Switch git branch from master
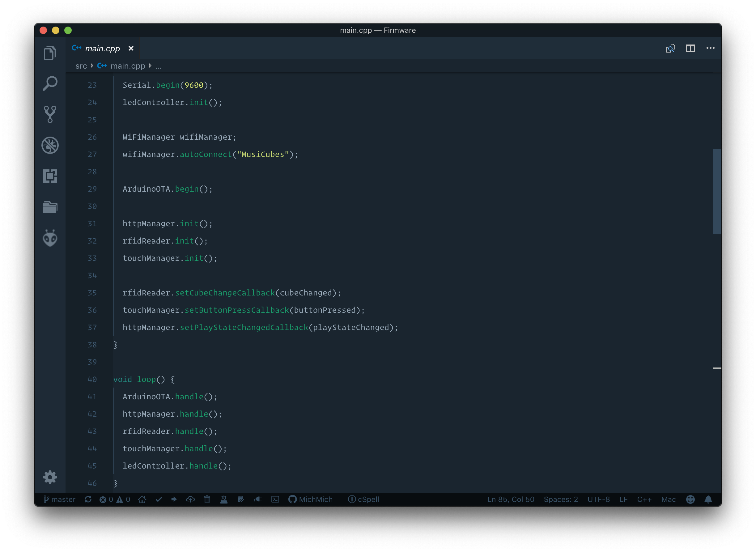 click(x=59, y=499)
